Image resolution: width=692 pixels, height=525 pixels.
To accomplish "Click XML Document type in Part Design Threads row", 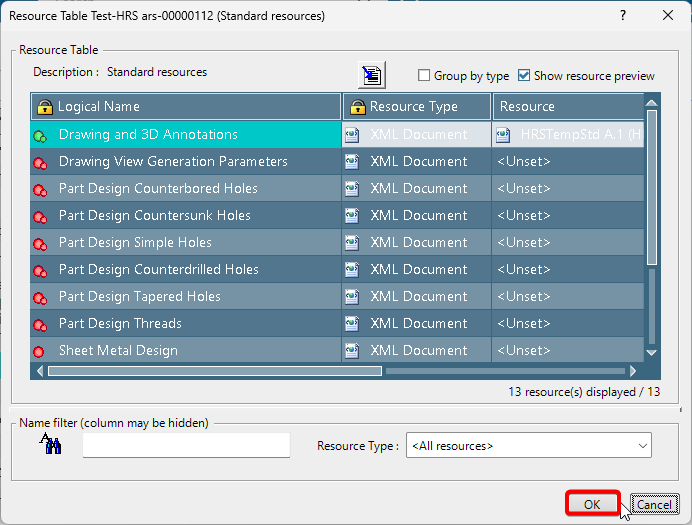I will pyautogui.click(x=418, y=323).
